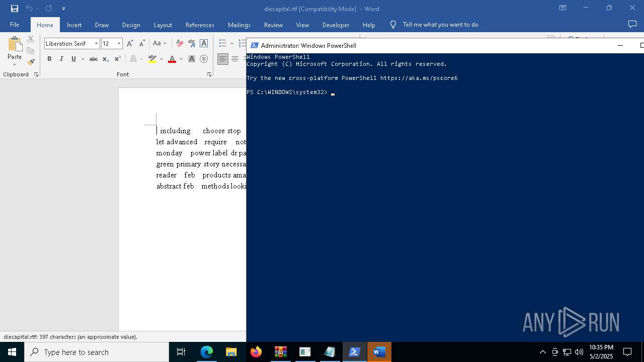Open the Developer tab
The width and height of the screenshot is (644, 362).
336,25
